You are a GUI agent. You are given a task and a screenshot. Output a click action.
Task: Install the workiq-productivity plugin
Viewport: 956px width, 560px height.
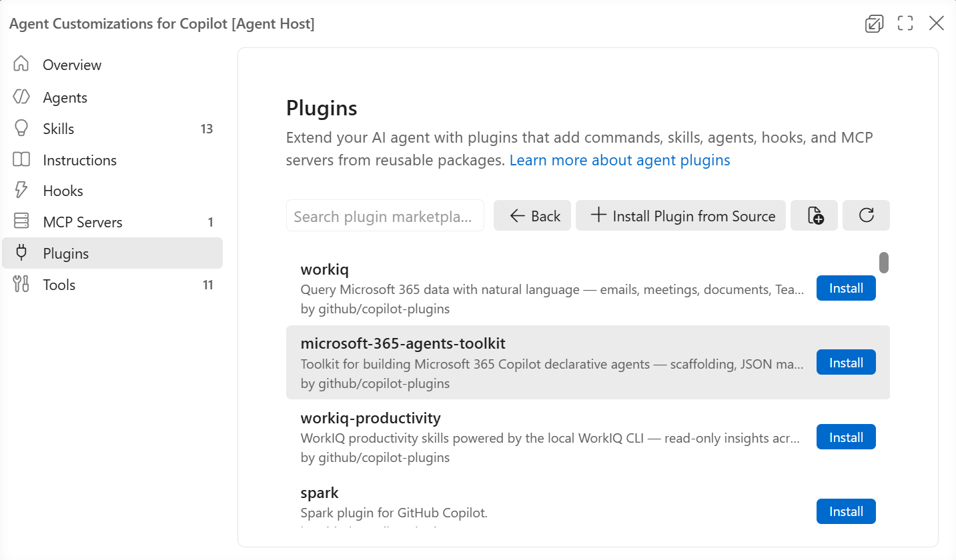[846, 437]
